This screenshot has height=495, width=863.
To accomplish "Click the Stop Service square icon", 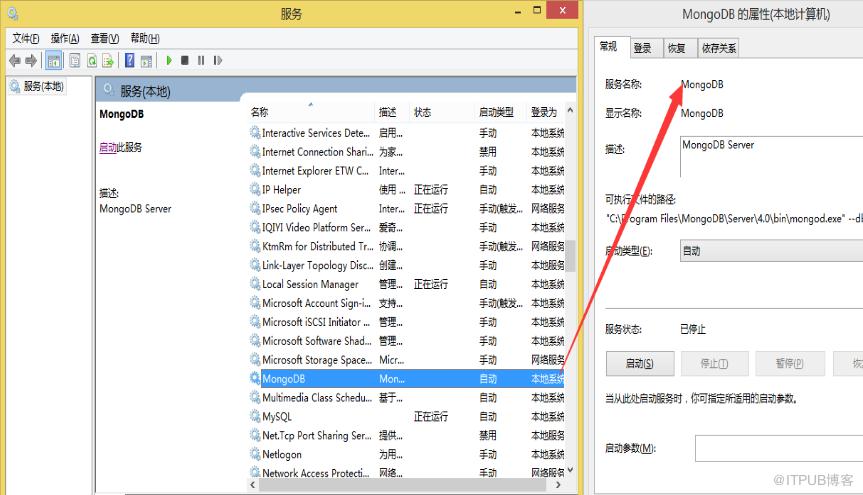I will [x=185, y=60].
